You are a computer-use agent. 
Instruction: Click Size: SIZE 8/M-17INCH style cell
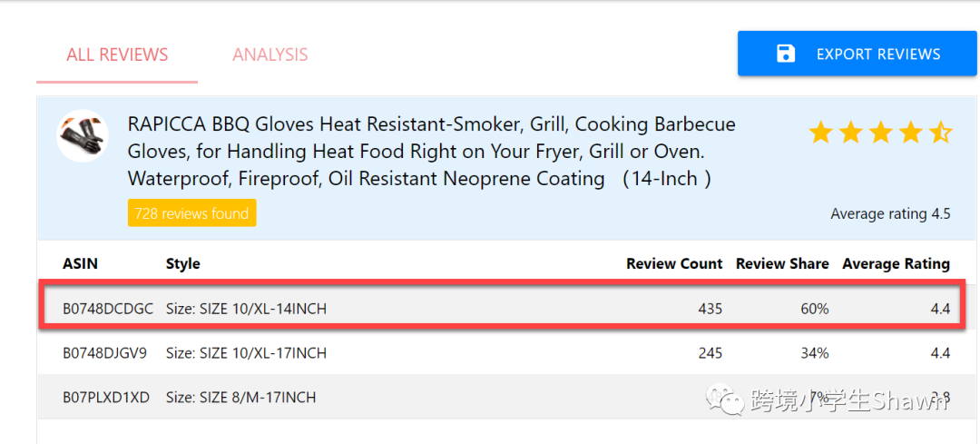pyautogui.click(x=241, y=397)
